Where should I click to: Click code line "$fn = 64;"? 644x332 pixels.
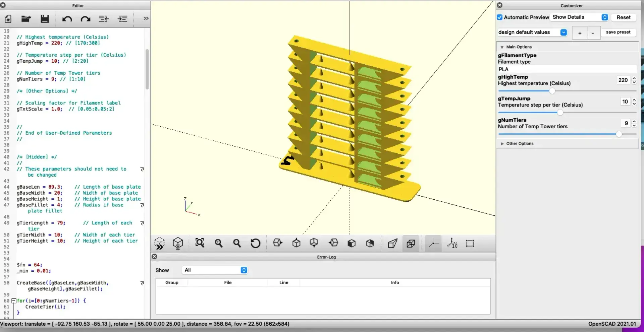pos(30,265)
